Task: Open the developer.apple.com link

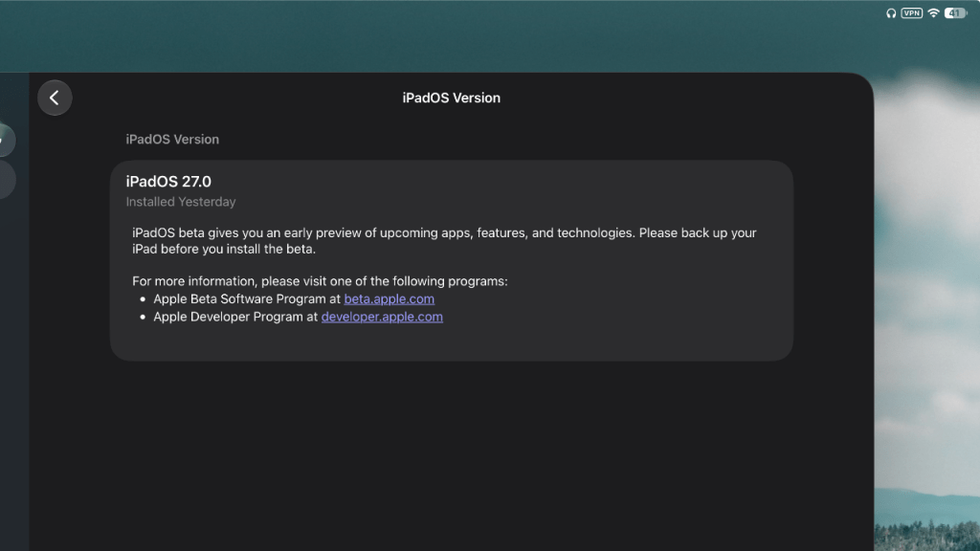Action: point(382,317)
